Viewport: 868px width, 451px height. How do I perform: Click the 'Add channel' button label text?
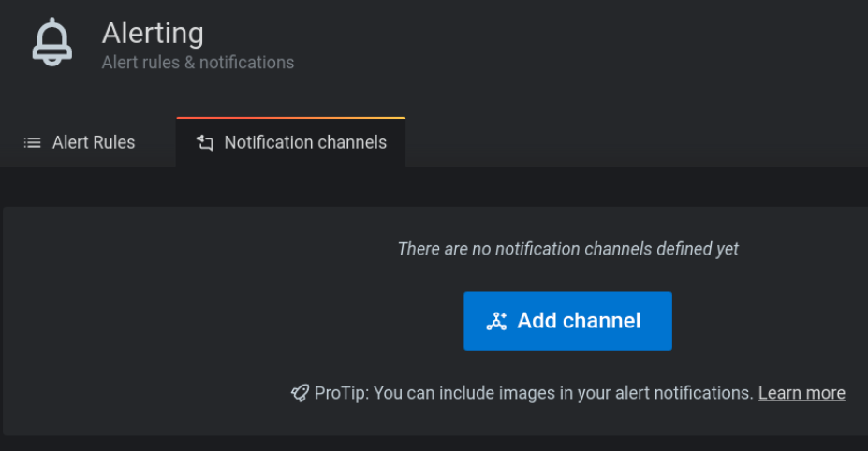579,321
